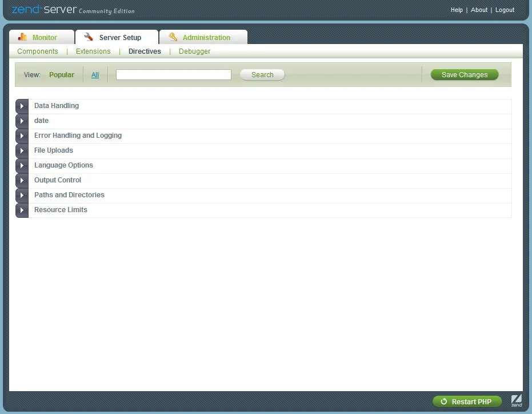Expand the Language Options section arrow

pos(22,165)
